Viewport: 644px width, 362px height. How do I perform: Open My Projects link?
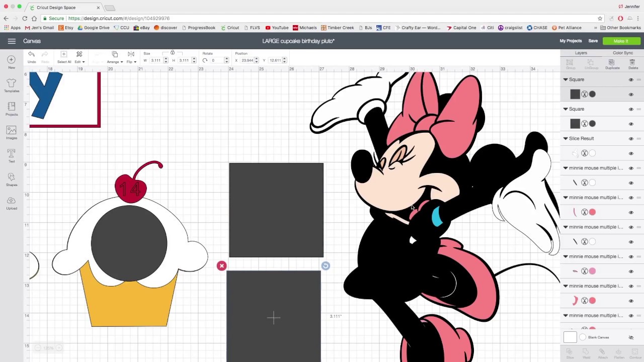(x=571, y=41)
